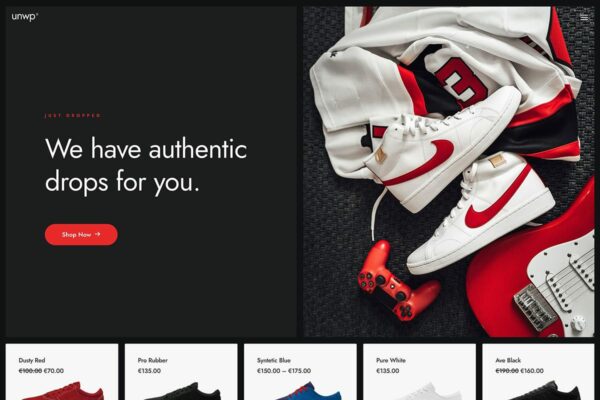Click the Just Dropped label
The height and width of the screenshot is (400, 600).
(x=73, y=115)
